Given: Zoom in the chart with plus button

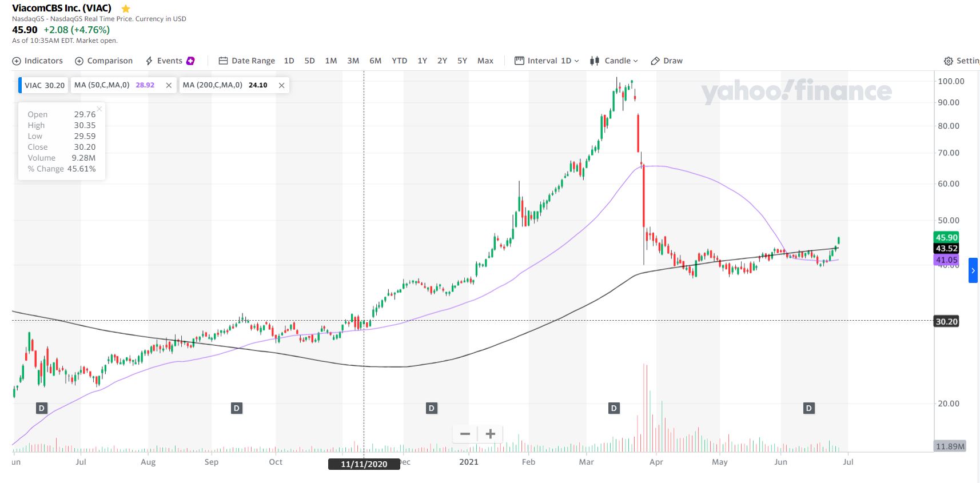Looking at the screenshot, I should tap(490, 434).
